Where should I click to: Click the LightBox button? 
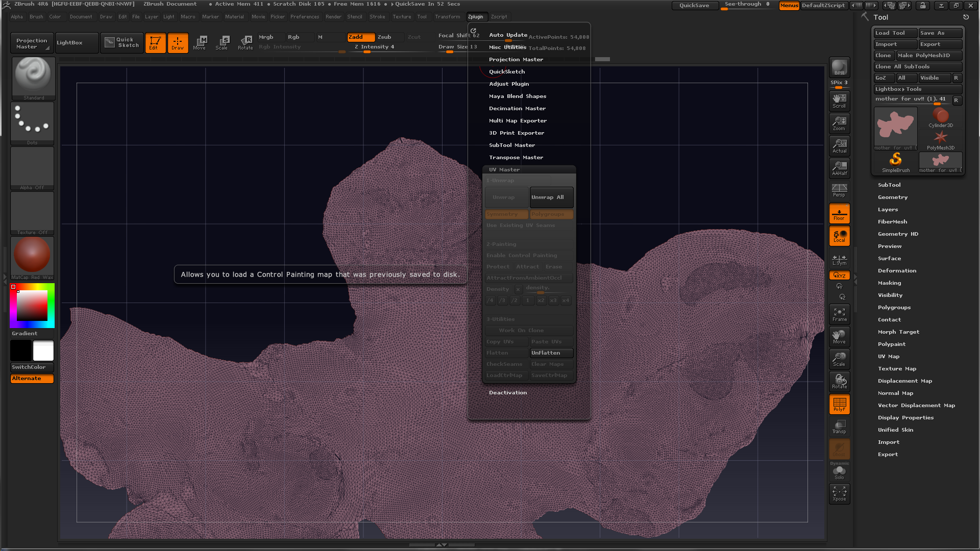click(76, 43)
